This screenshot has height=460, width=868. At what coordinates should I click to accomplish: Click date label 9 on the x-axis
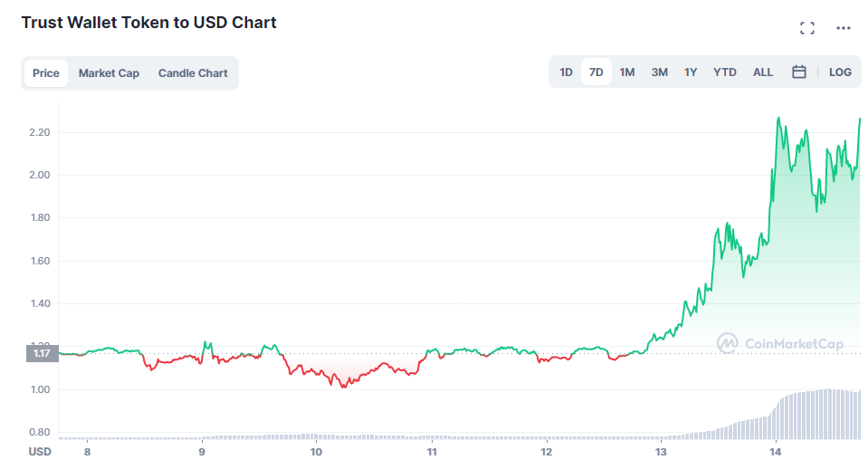point(202,452)
